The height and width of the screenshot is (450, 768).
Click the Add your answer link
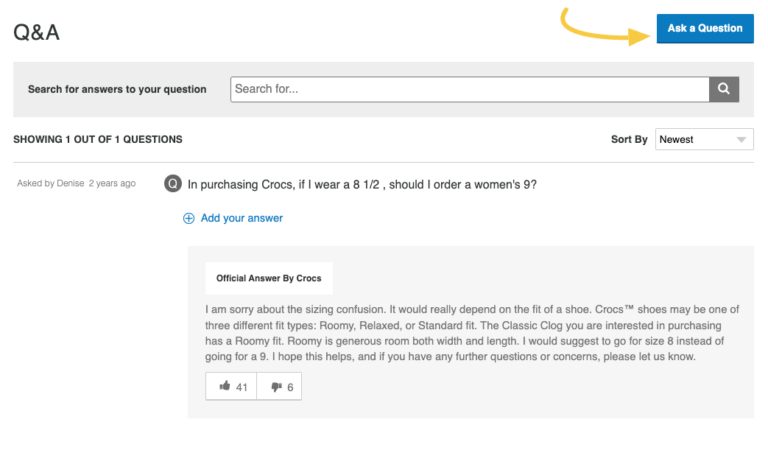pos(241,218)
